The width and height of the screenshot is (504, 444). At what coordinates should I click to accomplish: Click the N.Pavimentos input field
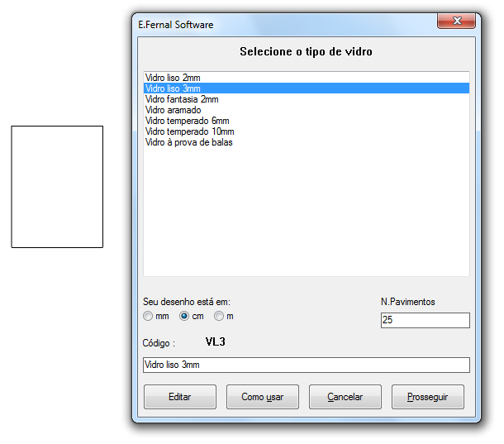[x=425, y=320]
